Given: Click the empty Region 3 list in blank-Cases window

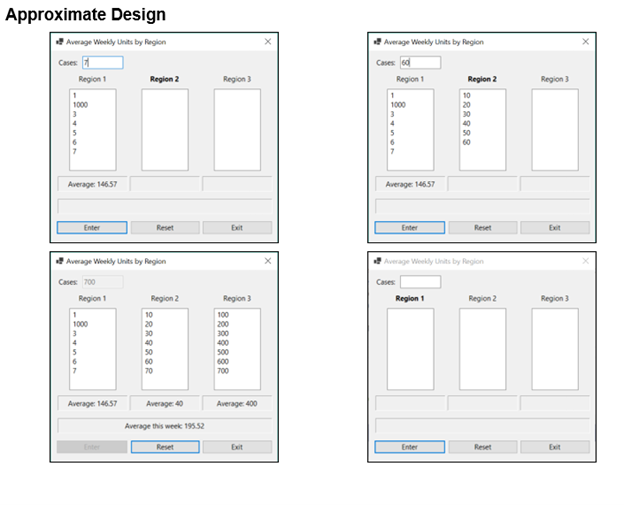Looking at the screenshot, I should (x=555, y=349).
